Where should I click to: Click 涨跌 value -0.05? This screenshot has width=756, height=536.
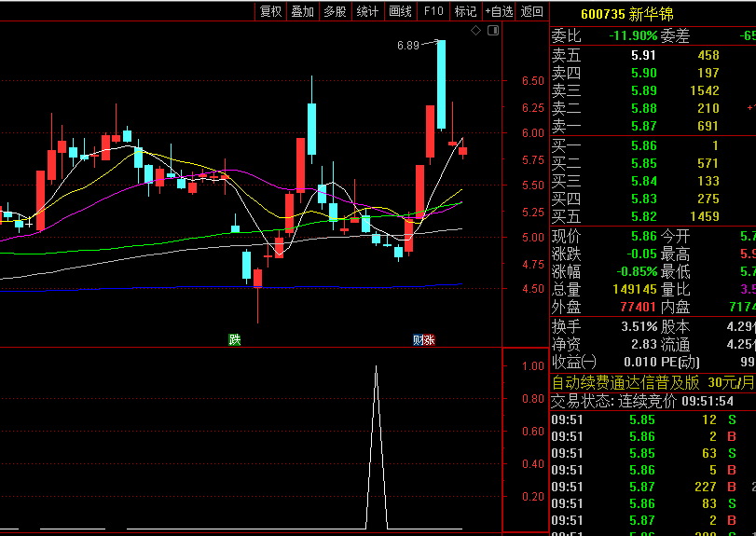pyautogui.click(x=641, y=254)
